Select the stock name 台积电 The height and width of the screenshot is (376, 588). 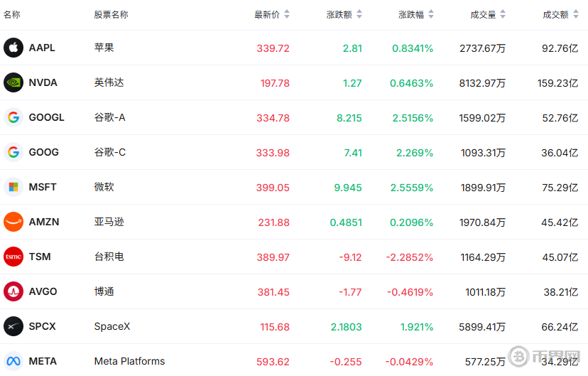pyautogui.click(x=109, y=257)
